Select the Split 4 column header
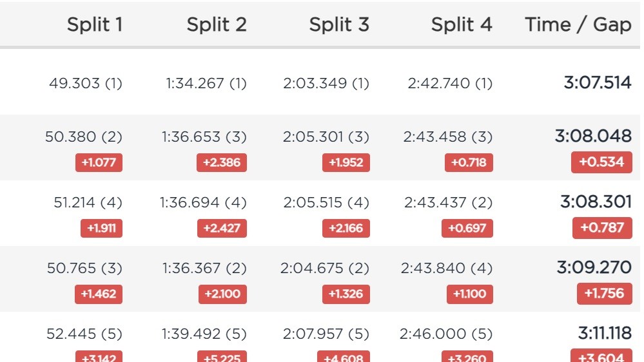This screenshot has height=362, width=644. tap(462, 25)
